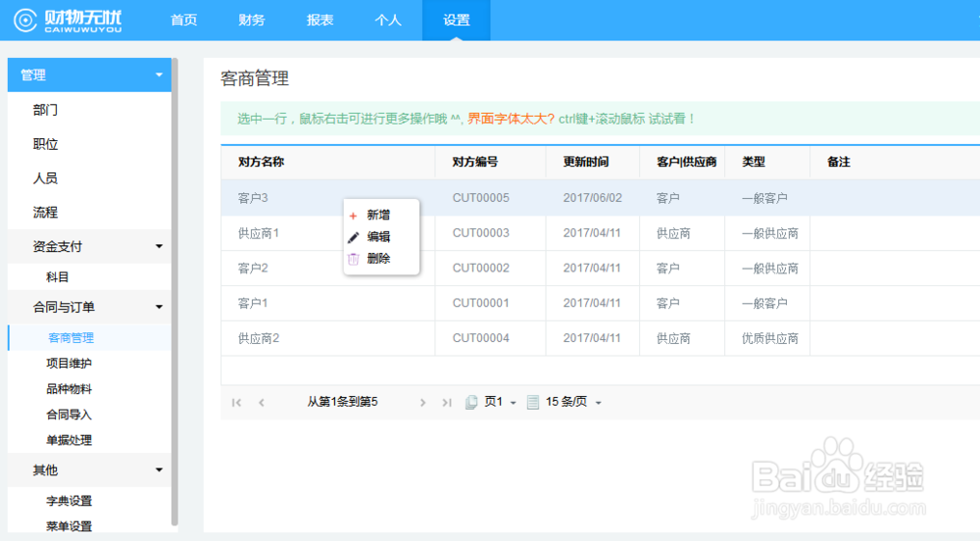The width and height of the screenshot is (980, 541).
Task: Go to last page icon
Action: click(447, 402)
